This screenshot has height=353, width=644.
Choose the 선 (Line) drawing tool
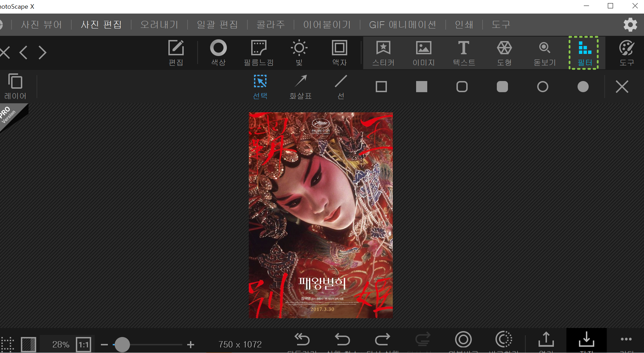pos(341,87)
